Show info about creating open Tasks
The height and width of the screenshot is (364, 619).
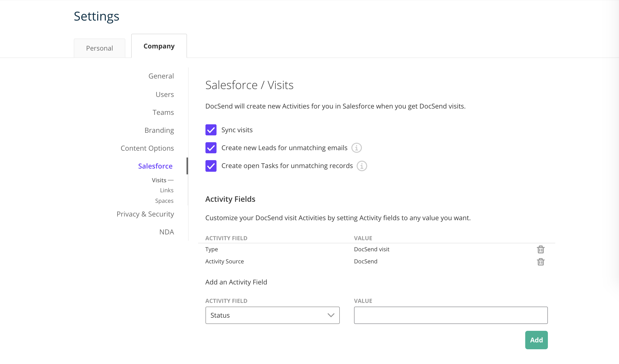(x=362, y=166)
